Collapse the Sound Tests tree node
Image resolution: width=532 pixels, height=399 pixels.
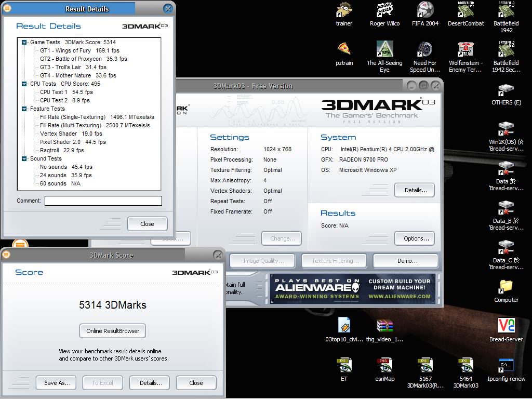pos(24,159)
